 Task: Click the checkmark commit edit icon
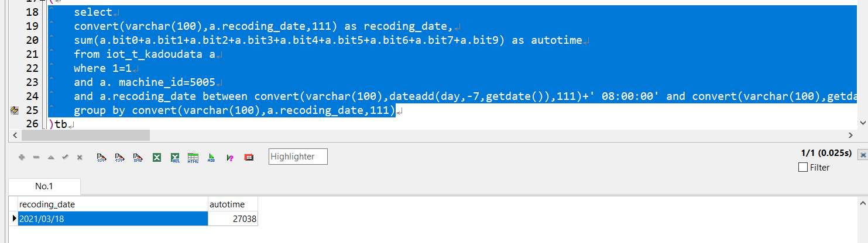[65, 157]
